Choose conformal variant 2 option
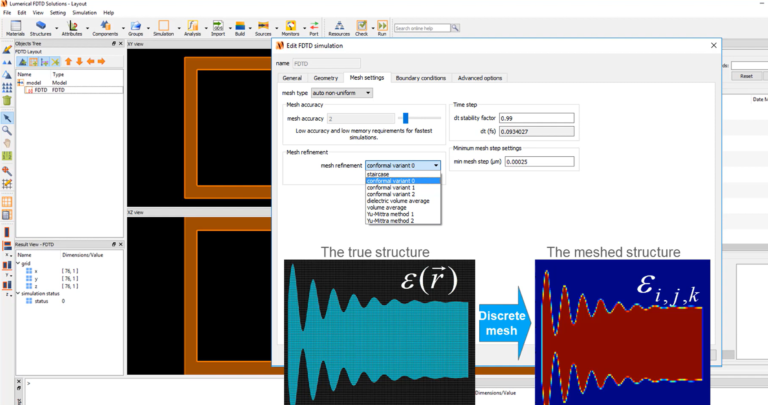This screenshot has height=405, width=768. point(403,194)
